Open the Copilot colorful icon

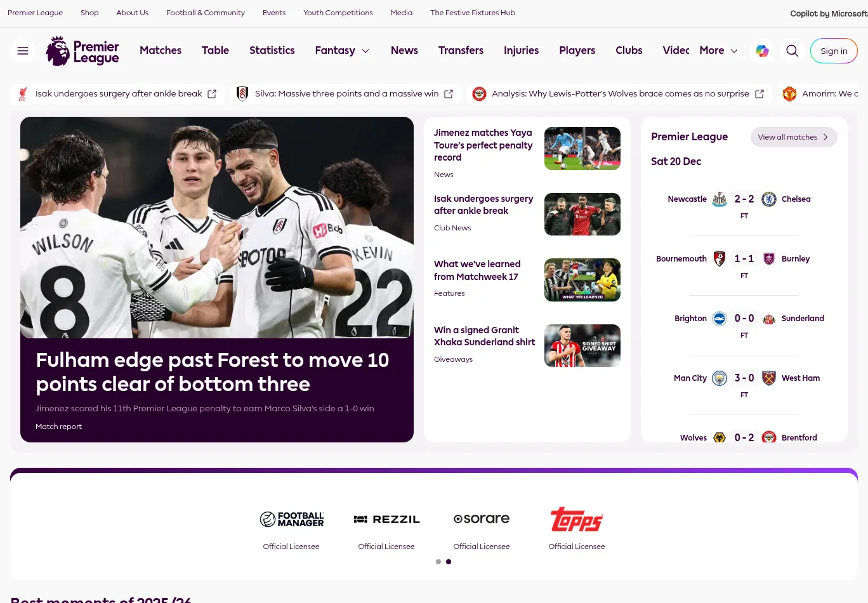(762, 51)
